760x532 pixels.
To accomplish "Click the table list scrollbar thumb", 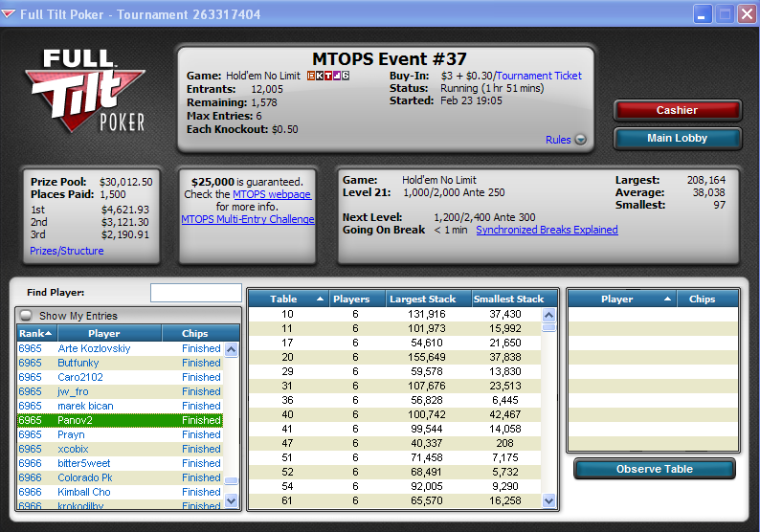I will [x=548, y=328].
